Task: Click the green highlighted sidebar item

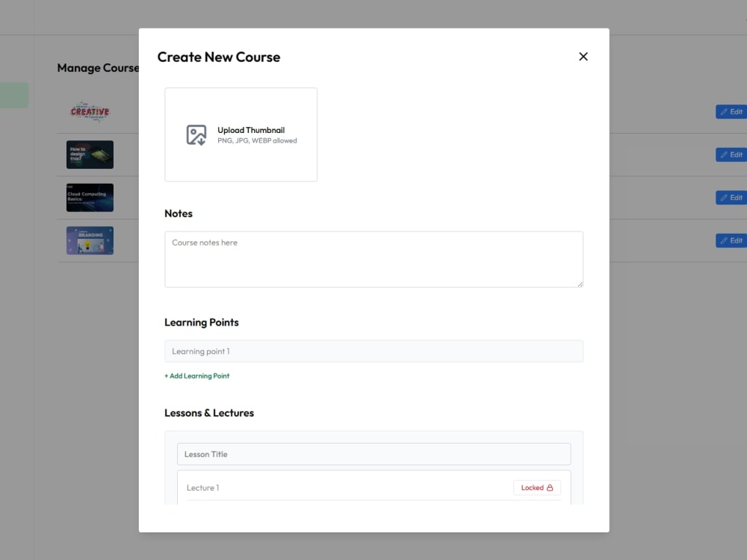Action: tap(14, 96)
